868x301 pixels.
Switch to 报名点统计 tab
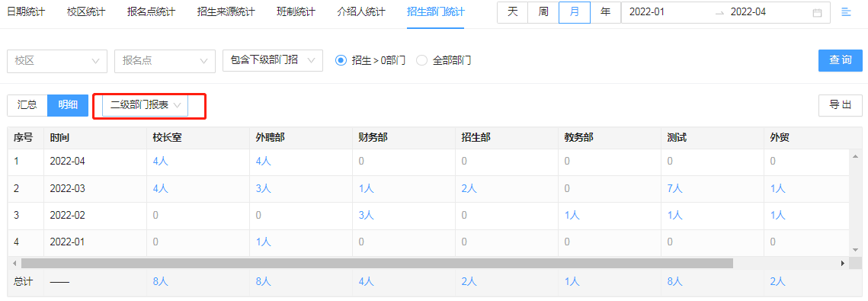[x=151, y=12]
